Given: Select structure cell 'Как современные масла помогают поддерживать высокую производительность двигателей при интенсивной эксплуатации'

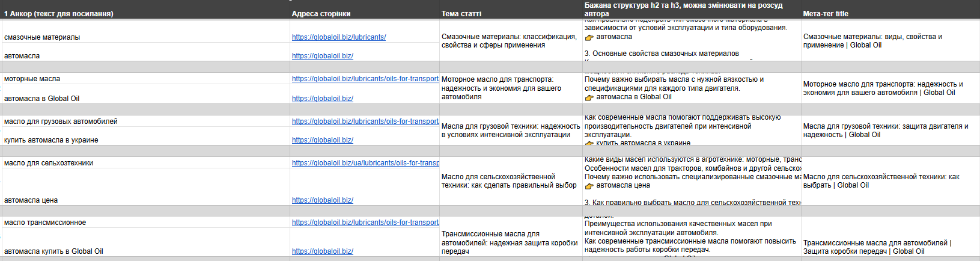Looking at the screenshot, I should (x=692, y=130).
